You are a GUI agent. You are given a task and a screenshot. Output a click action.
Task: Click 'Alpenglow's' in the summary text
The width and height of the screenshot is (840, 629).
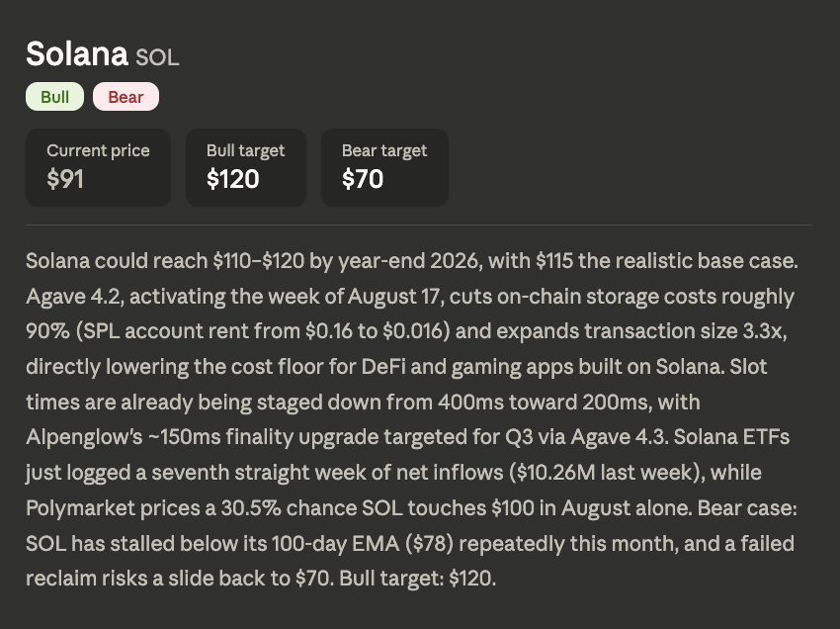pos(84,437)
